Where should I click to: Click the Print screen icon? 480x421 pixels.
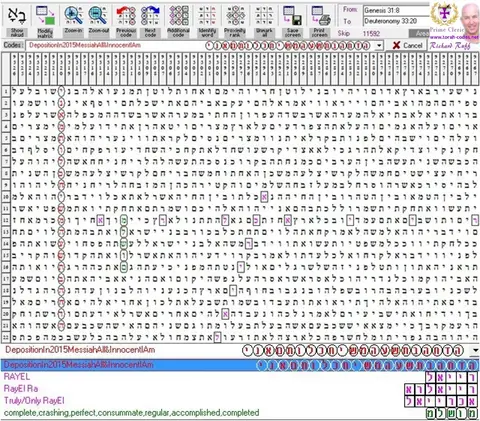pyautogui.click(x=321, y=16)
